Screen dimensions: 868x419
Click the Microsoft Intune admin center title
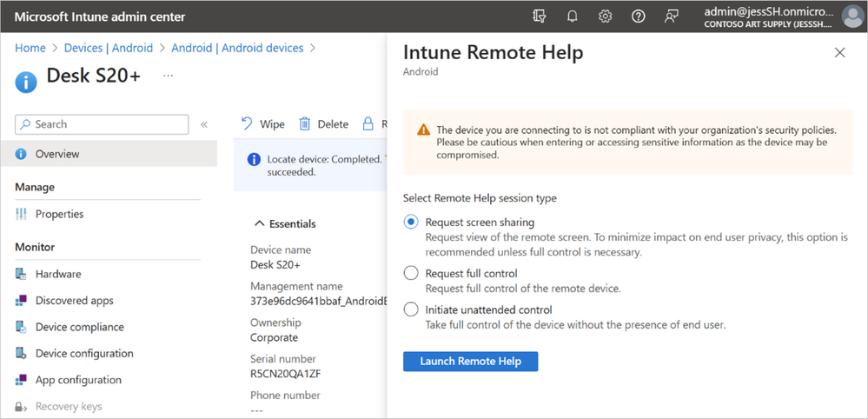coord(100,17)
